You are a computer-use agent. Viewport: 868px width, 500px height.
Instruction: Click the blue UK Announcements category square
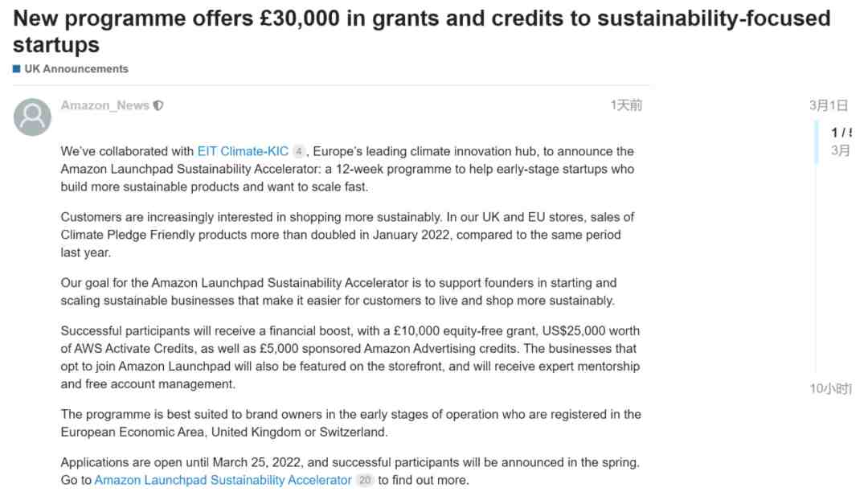(17, 68)
